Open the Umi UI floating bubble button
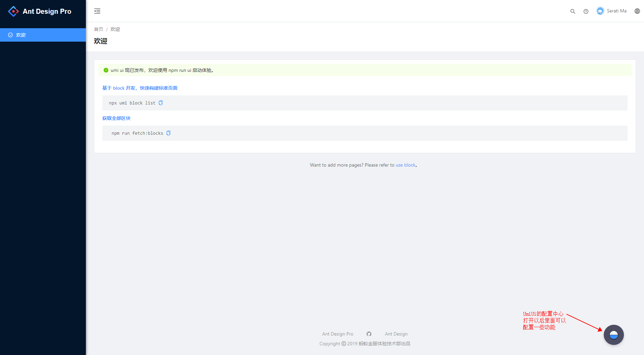The image size is (644, 355). click(x=613, y=335)
